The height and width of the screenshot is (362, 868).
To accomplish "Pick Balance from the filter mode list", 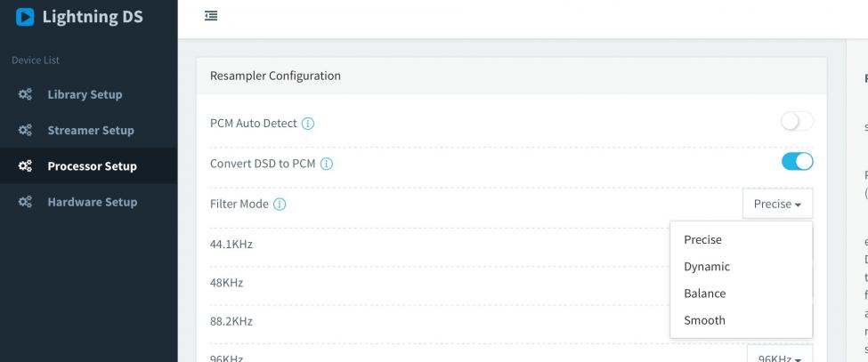I will pos(705,293).
